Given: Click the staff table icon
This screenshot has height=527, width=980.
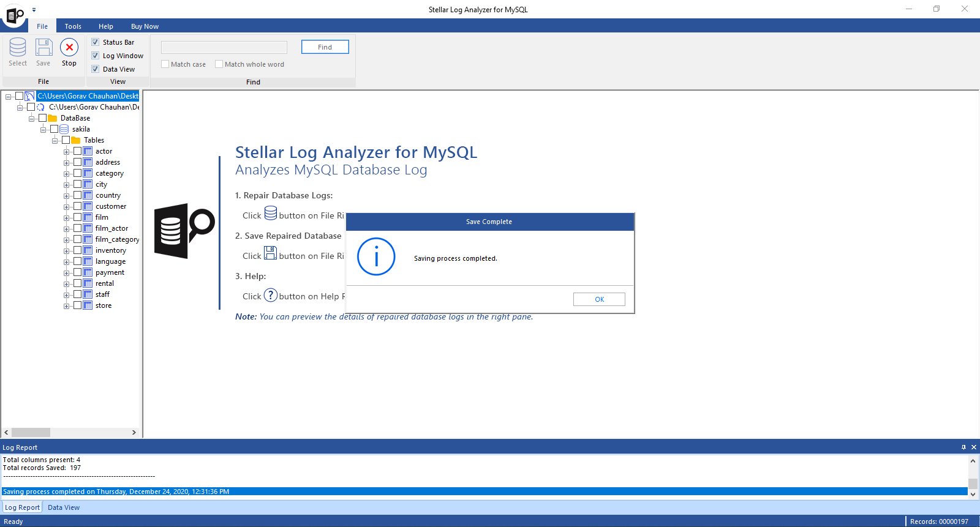Looking at the screenshot, I should click(x=88, y=294).
